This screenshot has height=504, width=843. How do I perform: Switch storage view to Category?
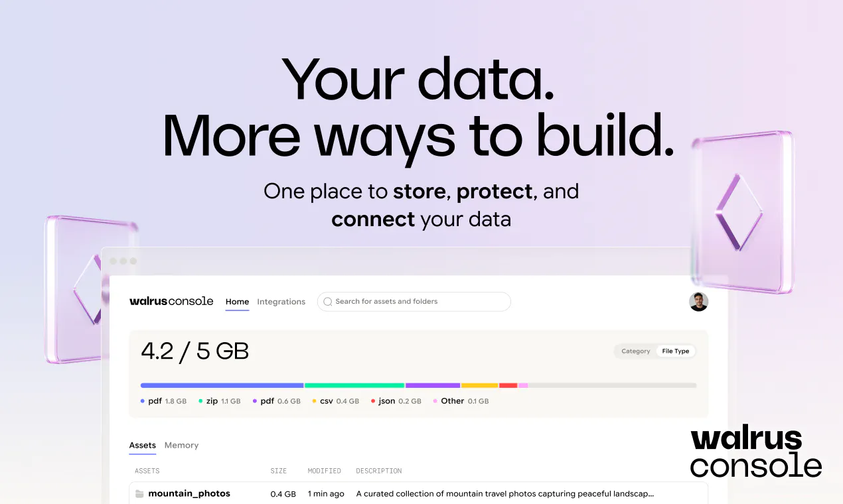click(635, 351)
